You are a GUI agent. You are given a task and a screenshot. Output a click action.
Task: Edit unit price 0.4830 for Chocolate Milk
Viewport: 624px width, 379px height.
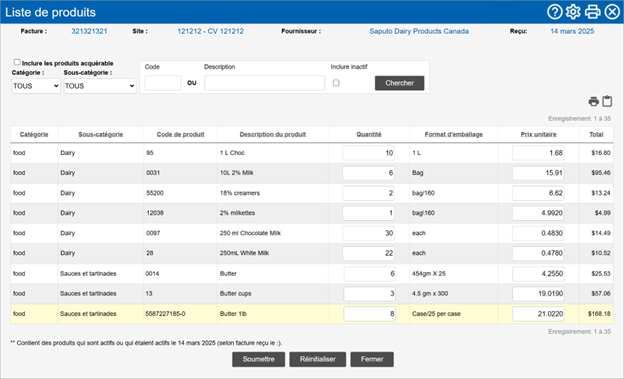pyautogui.click(x=538, y=233)
